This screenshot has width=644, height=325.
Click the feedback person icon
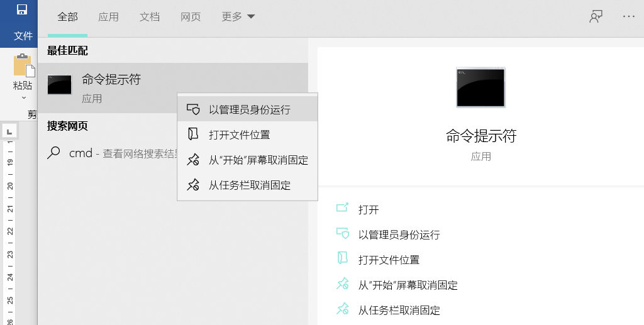coord(596,16)
